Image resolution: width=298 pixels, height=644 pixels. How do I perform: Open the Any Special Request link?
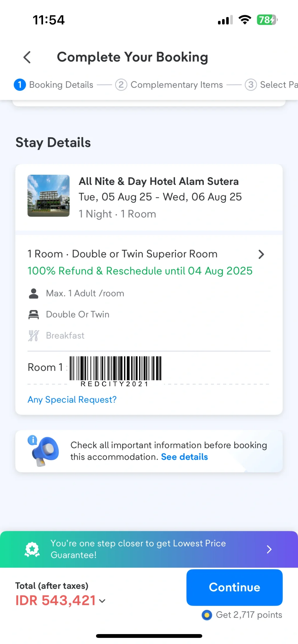point(72,400)
